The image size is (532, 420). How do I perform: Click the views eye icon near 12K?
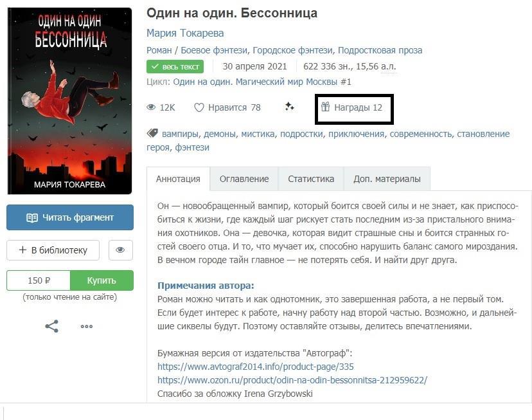coord(151,107)
